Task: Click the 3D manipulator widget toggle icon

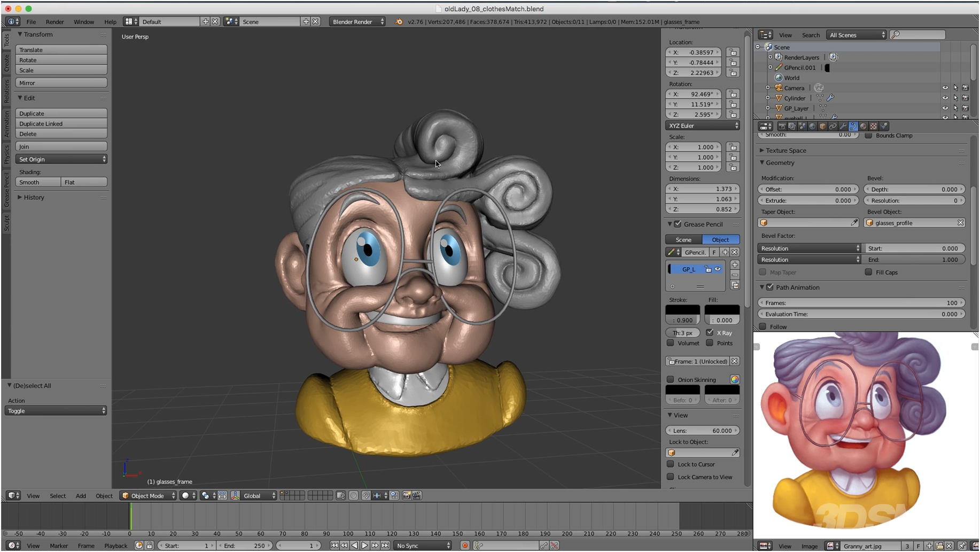Action: 235,496
